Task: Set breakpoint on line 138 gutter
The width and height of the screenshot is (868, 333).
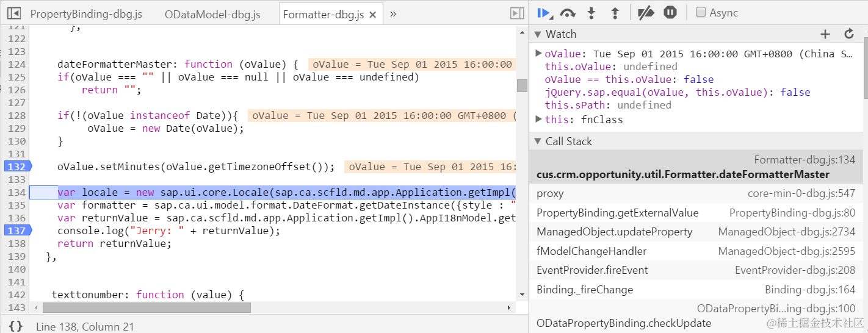Action: [16, 243]
